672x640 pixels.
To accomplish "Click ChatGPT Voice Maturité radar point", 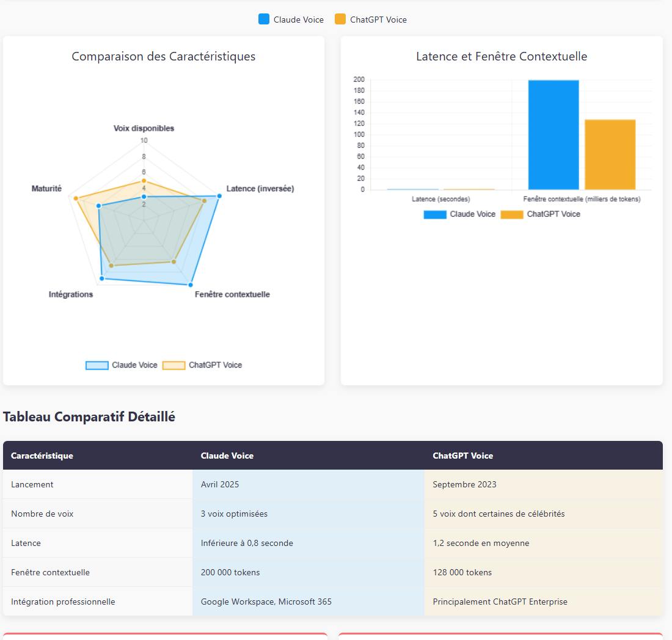I will (76, 198).
